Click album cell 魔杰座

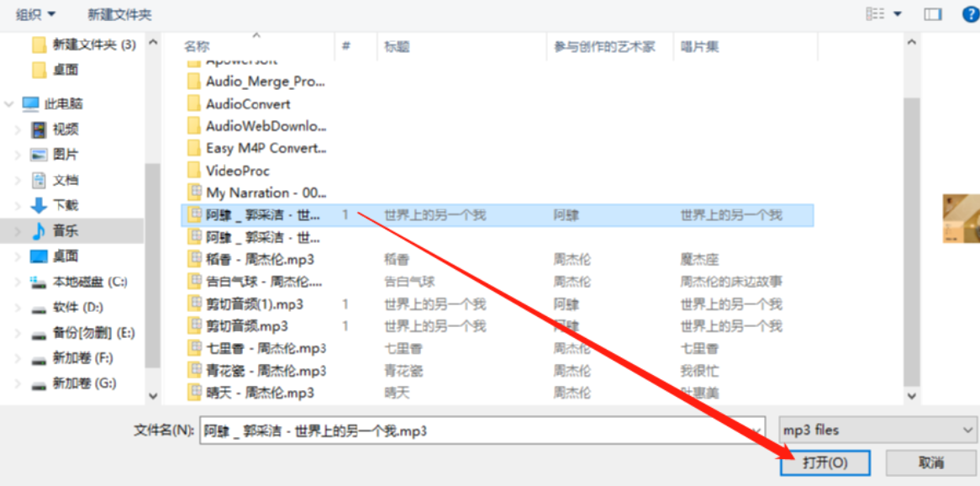699,259
